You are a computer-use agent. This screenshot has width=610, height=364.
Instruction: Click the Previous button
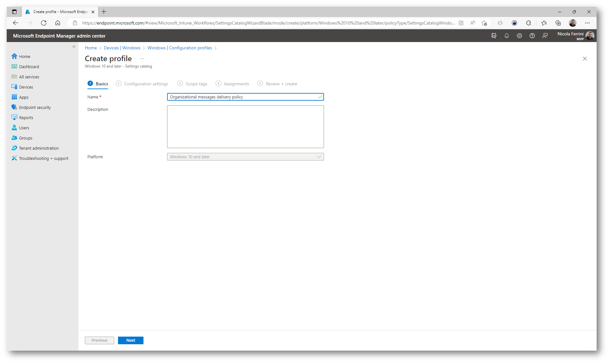[99, 340]
